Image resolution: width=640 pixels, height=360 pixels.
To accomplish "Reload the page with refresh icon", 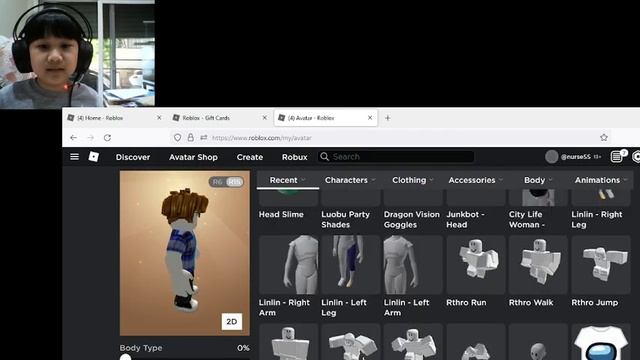I will click(107, 138).
